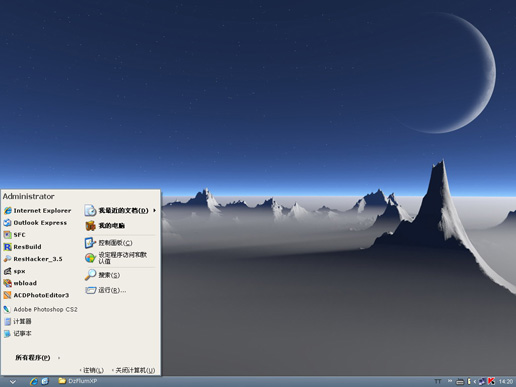Expand the All Programs (所有程序) list
The image size is (516, 387).
37,358
